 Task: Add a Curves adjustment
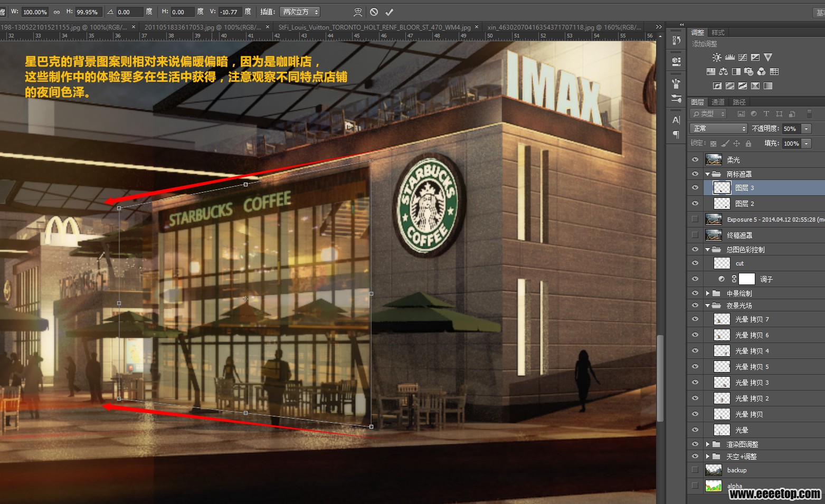(743, 57)
